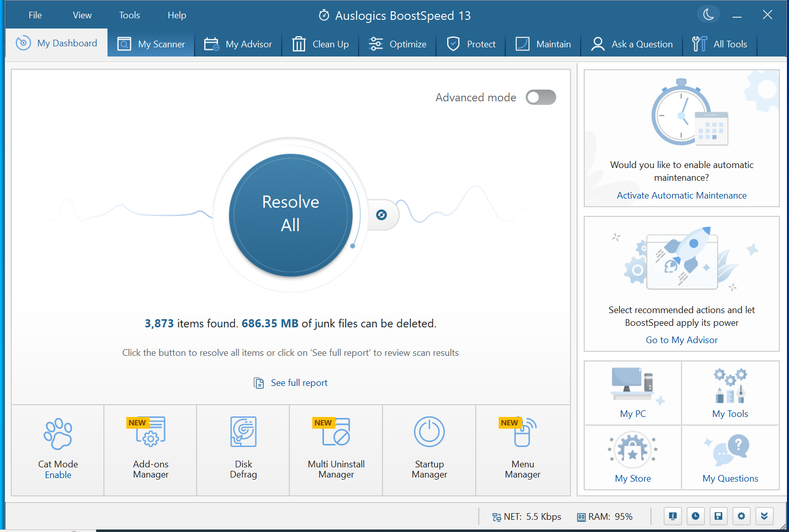Launch the Disk Defrag tool
Viewport: 789px width, 532px height.
point(243,450)
